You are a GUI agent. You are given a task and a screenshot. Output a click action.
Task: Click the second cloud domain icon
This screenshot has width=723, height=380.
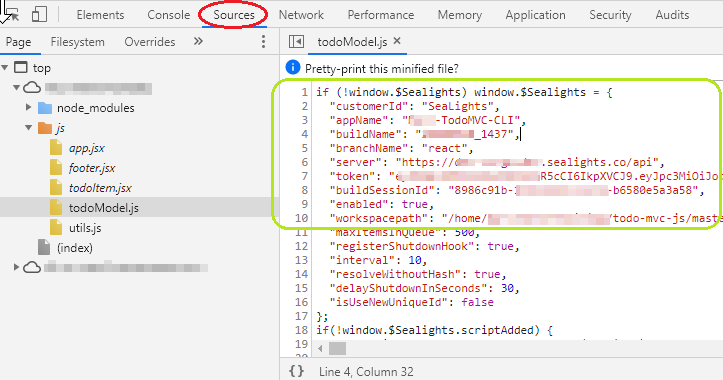(x=32, y=267)
